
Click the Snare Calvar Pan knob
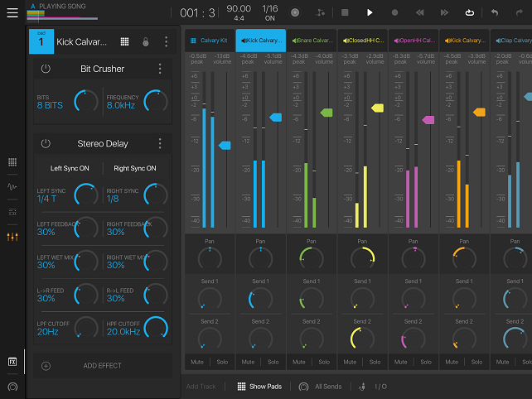pos(312,258)
